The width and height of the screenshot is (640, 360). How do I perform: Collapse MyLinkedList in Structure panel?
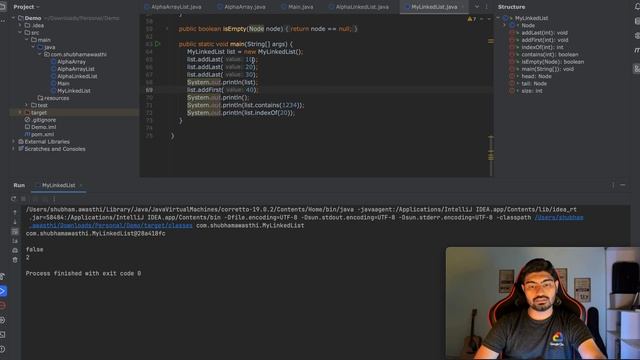click(498, 18)
